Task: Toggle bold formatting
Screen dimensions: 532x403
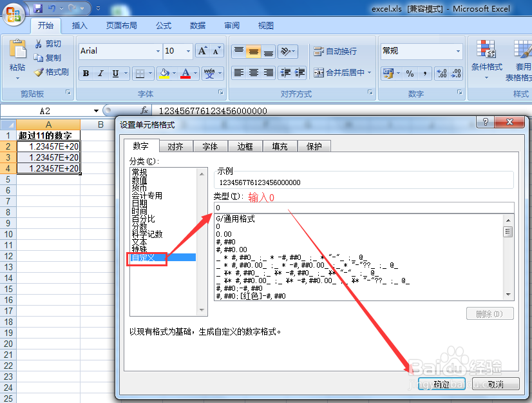Action: [86, 73]
